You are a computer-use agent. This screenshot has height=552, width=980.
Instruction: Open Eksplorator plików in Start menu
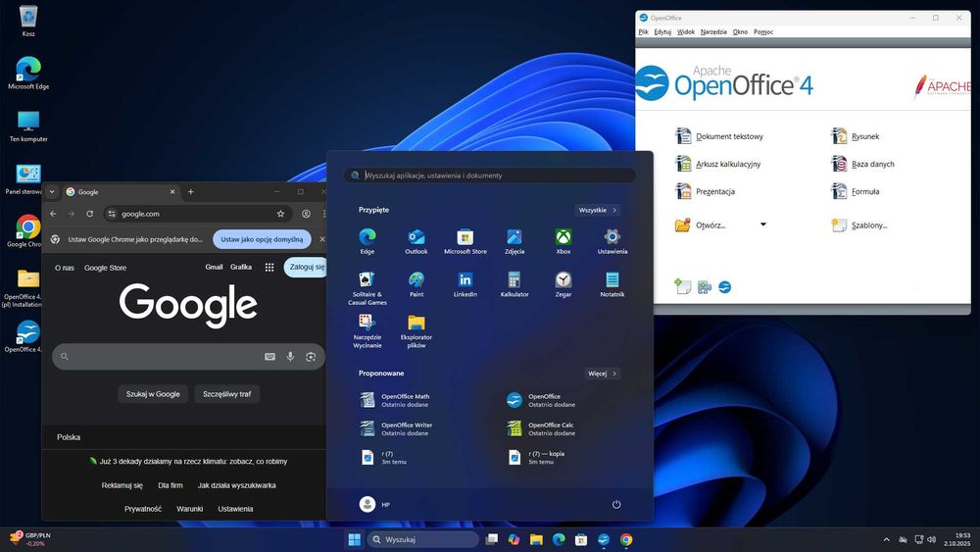[416, 330]
